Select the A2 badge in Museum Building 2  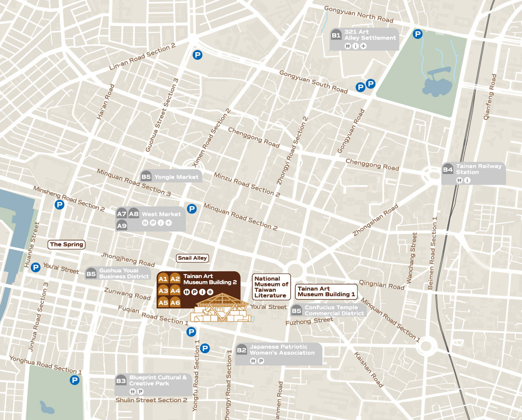tap(175, 279)
